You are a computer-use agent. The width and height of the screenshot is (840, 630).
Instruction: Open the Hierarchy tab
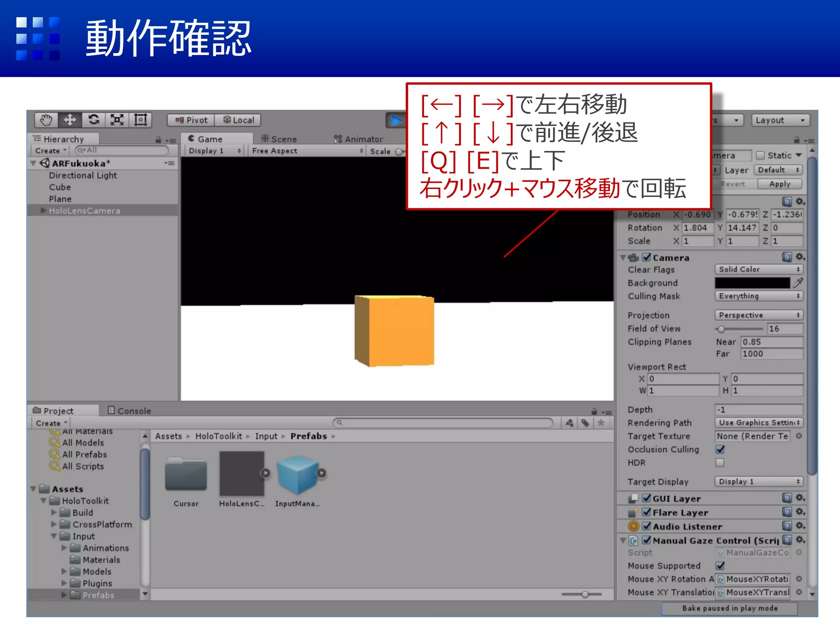click(64, 139)
